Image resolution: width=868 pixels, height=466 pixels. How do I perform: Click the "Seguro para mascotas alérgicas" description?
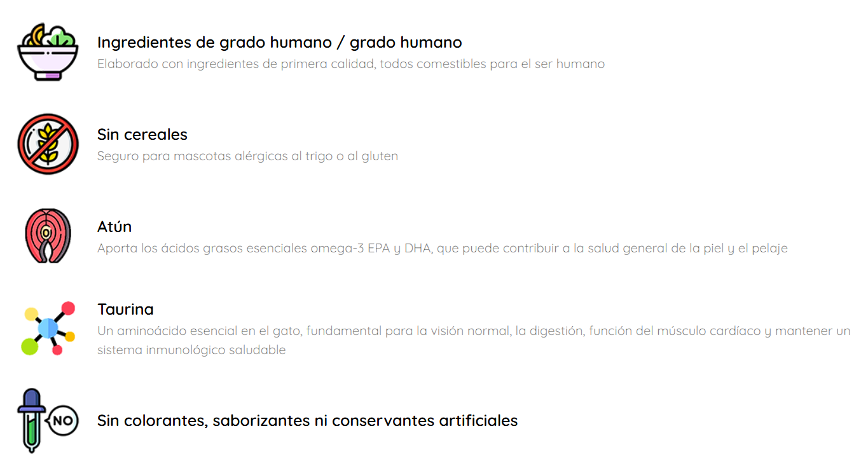pyautogui.click(x=247, y=156)
